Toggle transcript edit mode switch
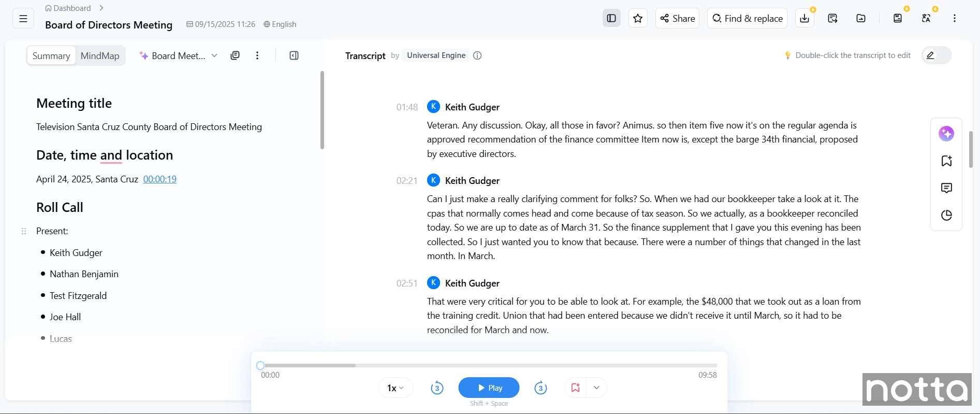 (936, 55)
